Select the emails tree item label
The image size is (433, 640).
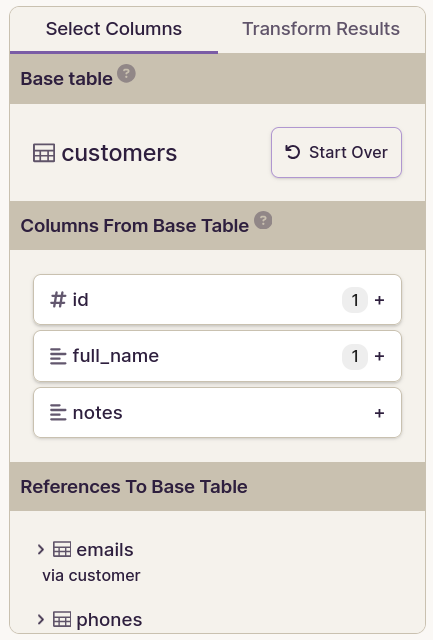[105, 550]
